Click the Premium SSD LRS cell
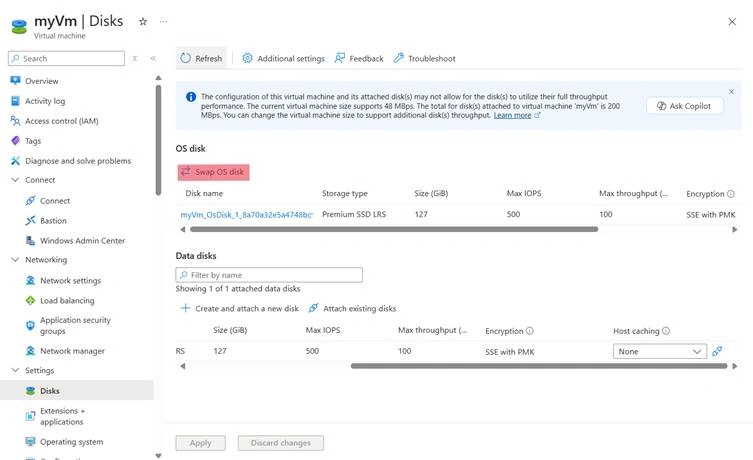Screen dimensions: 753x460 pos(354,214)
